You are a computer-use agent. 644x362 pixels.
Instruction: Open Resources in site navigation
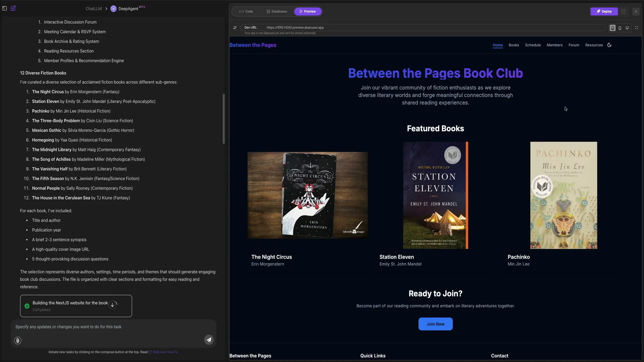click(594, 45)
